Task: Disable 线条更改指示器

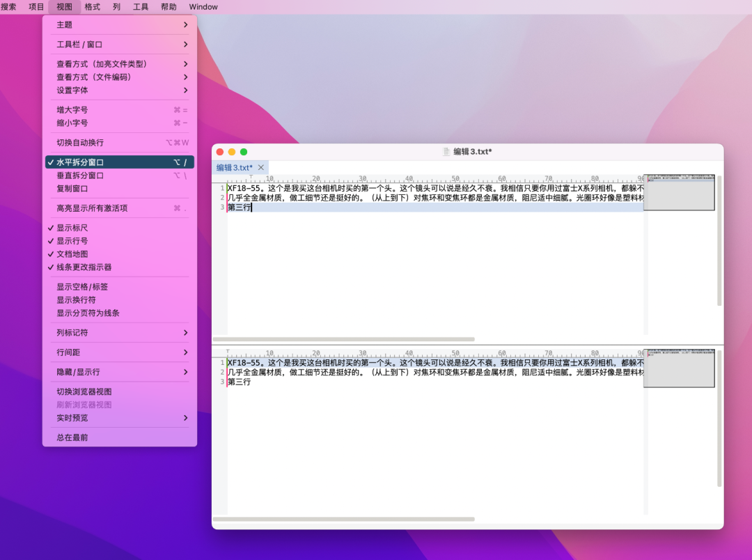Action: [x=120, y=267]
